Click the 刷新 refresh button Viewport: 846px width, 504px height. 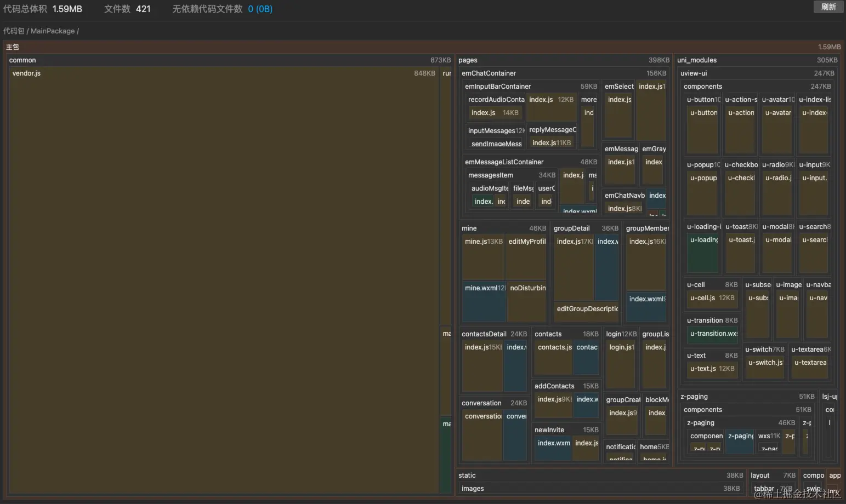click(828, 7)
